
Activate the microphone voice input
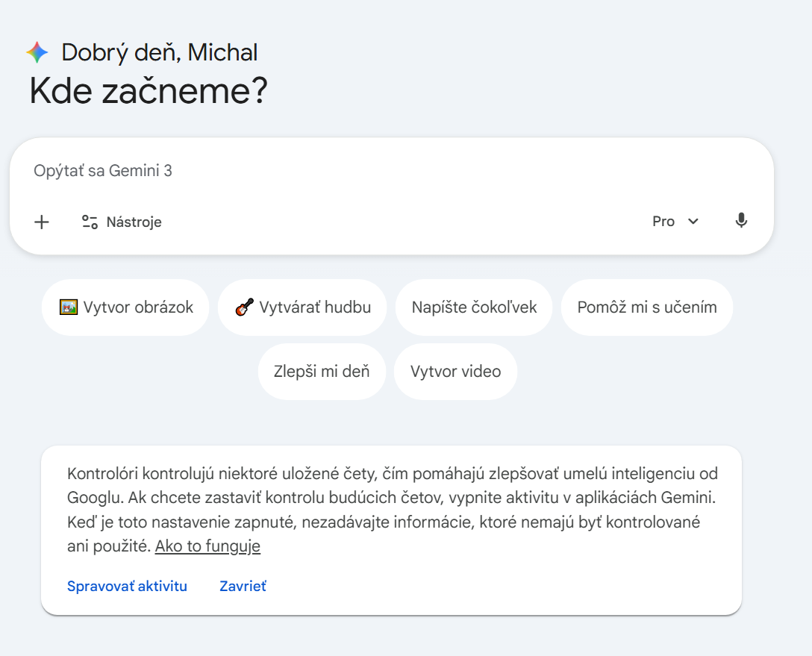(x=740, y=221)
